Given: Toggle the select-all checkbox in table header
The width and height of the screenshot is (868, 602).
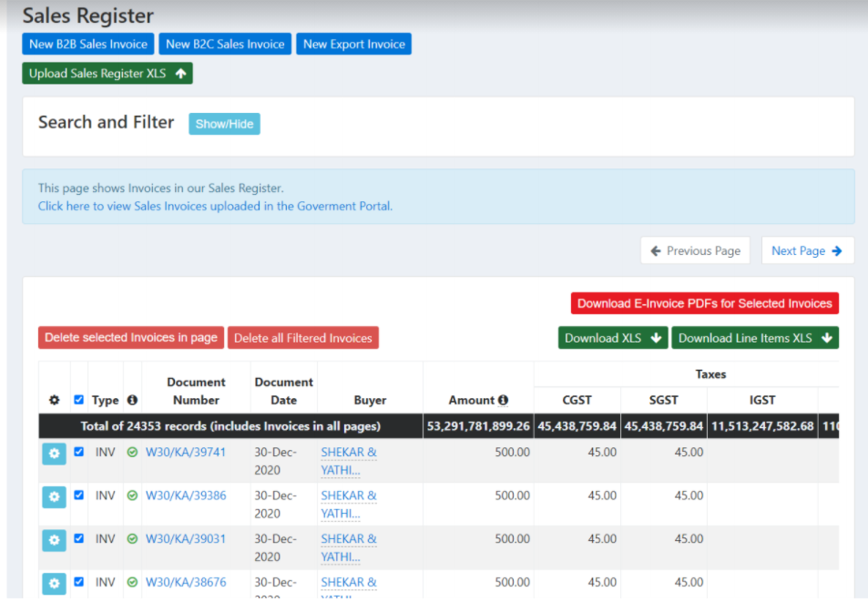Looking at the screenshot, I should point(79,400).
